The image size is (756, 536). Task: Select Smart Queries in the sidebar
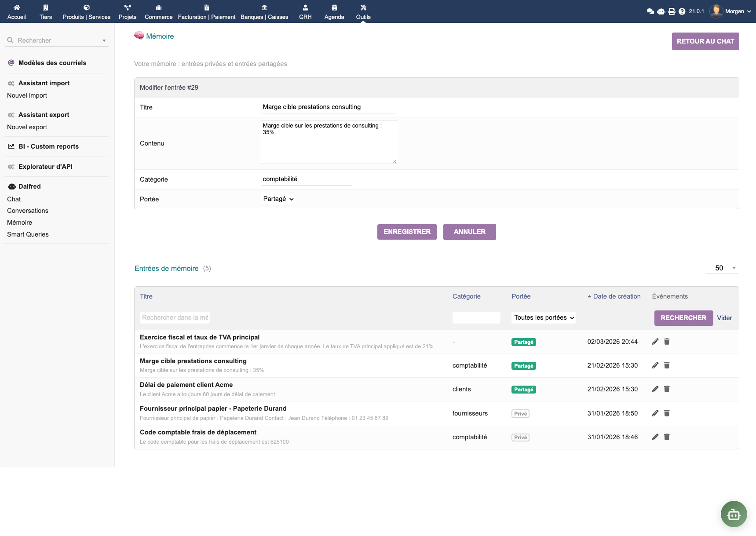pyautogui.click(x=28, y=234)
